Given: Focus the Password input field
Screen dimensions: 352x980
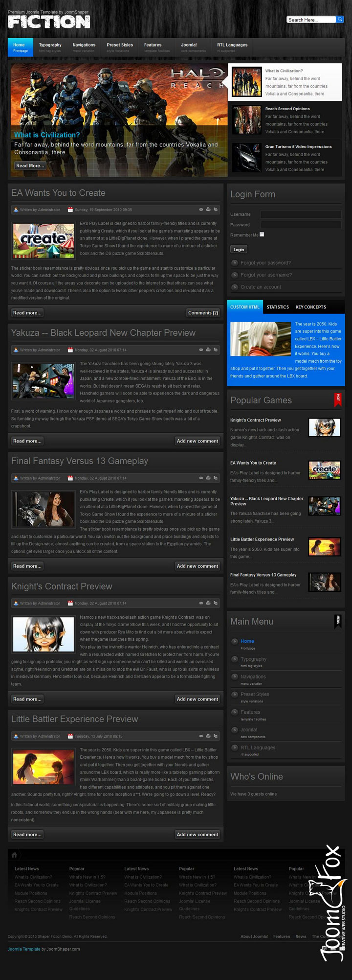Looking at the screenshot, I should [x=301, y=225].
